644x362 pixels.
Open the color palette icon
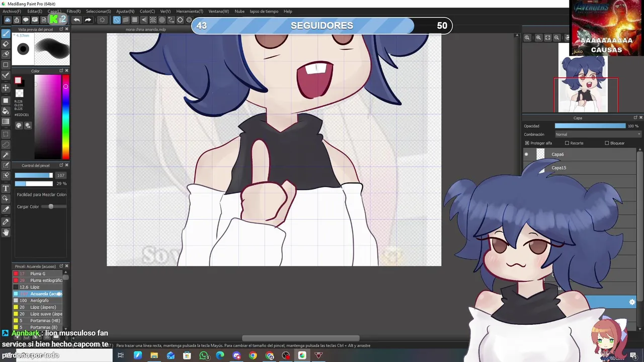(x=19, y=125)
